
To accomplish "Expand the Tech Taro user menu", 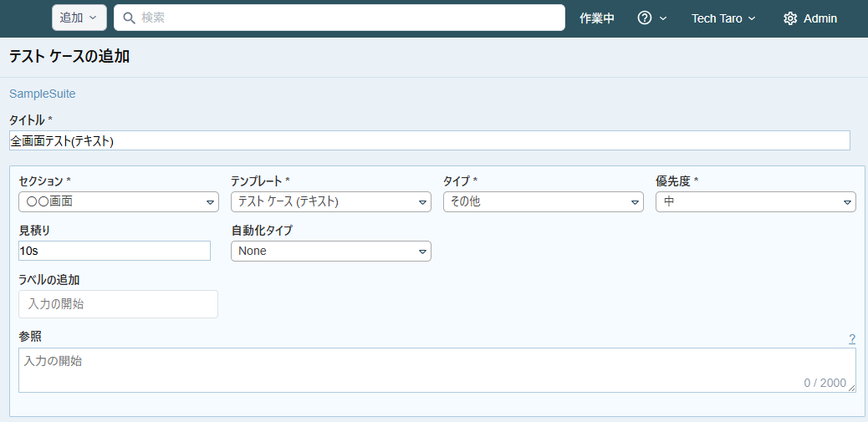I will pyautogui.click(x=723, y=18).
